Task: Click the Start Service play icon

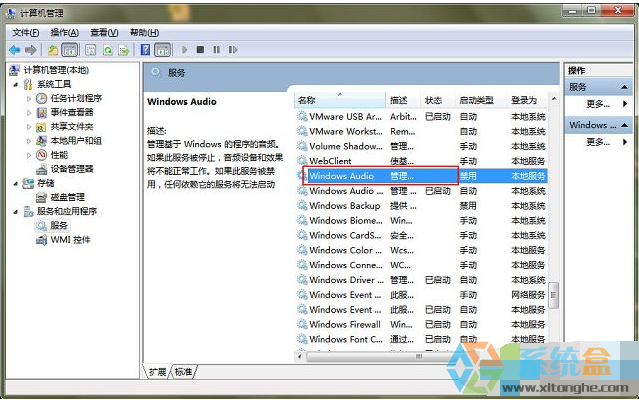Action: pos(185,50)
